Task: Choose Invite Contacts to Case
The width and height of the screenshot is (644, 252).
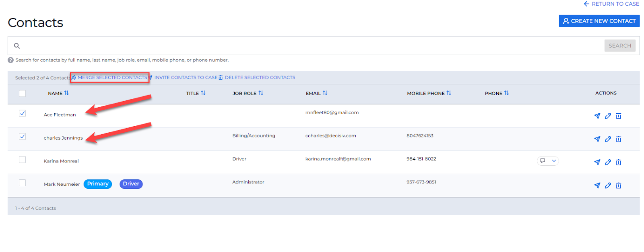Action: (x=186, y=77)
